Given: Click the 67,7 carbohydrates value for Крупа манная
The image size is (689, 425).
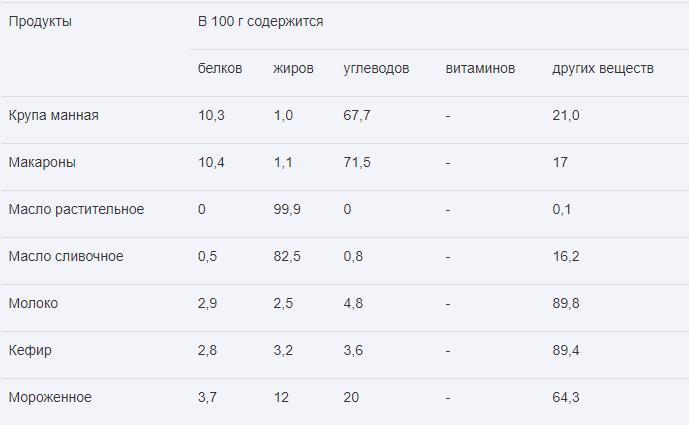Looking at the screenshot, I should (x=357, y=115).
